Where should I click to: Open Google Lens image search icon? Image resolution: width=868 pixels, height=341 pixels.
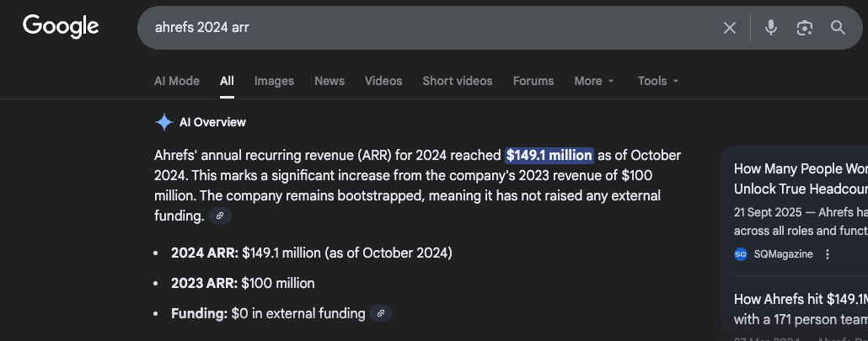804,28
